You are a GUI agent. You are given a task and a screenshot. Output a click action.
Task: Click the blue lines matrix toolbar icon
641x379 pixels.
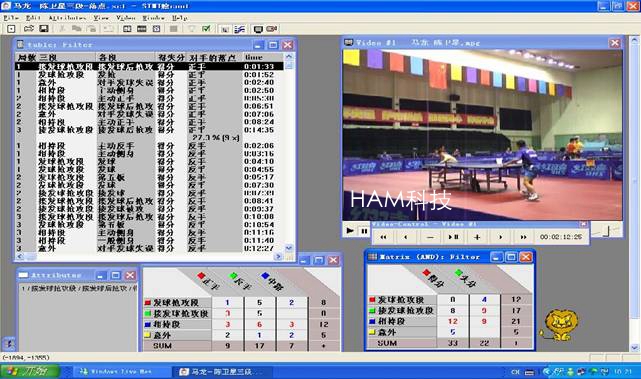[240, 29]
